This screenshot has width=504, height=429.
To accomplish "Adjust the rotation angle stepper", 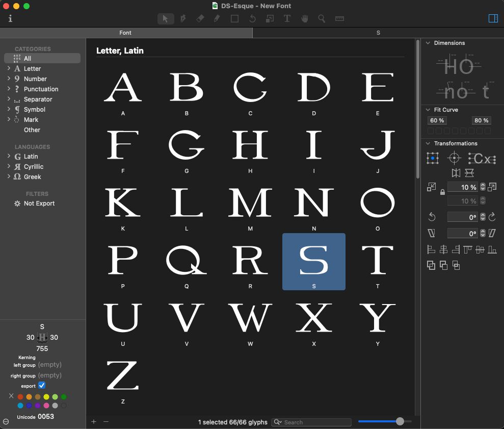I will 483,217.
